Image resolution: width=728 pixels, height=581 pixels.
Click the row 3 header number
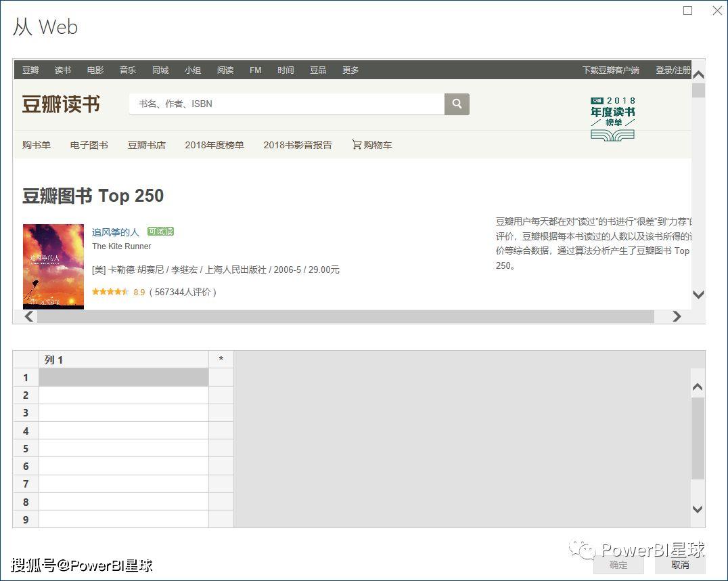coord(26,413)
